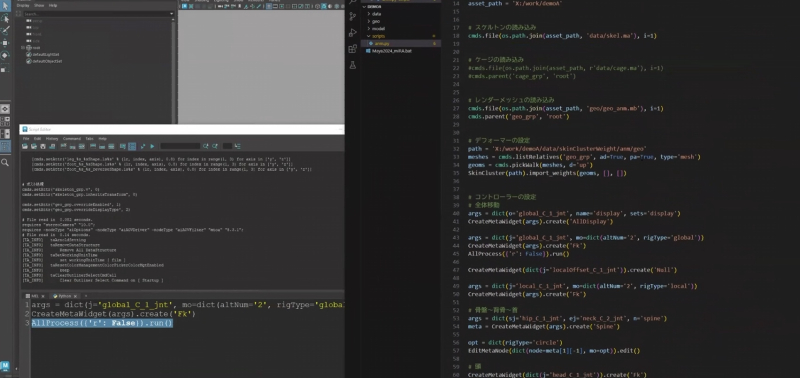Switch to the MEL tab in Script Editor
Screen dimensions: 800x378
click(35, 296)
